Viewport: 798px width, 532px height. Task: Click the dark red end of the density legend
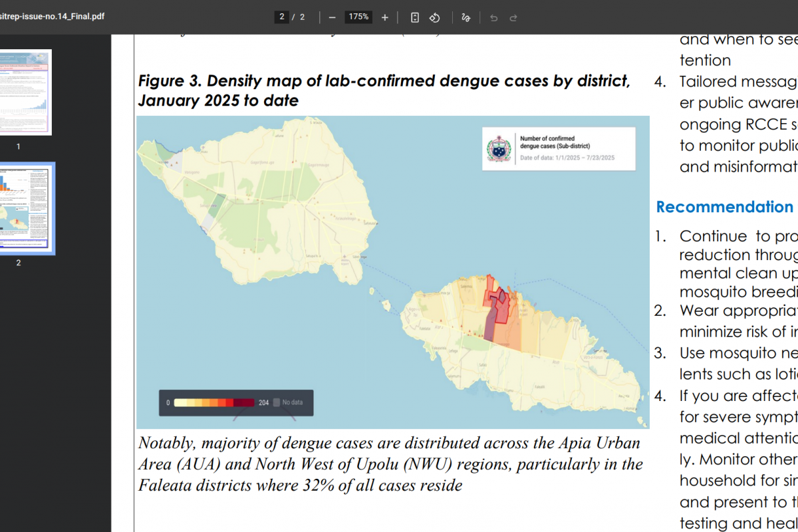pyautogui.click(x=247, y=402)
